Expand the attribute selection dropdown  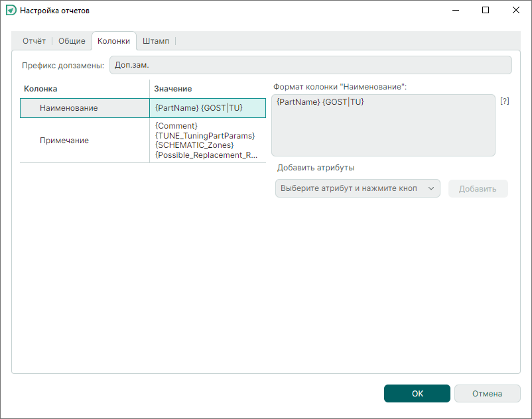(358, 188)
